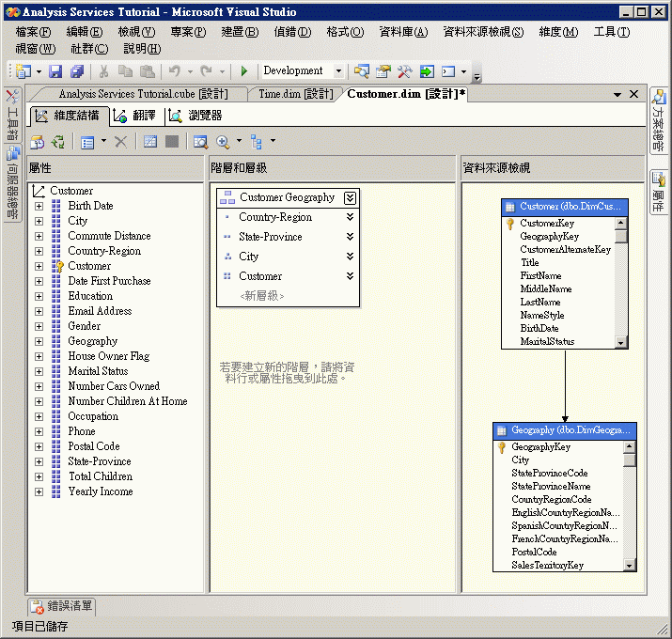Click scroll-down arrow in Geography table
This screenshot has height=639, width=672.
[x=629, y=566]
